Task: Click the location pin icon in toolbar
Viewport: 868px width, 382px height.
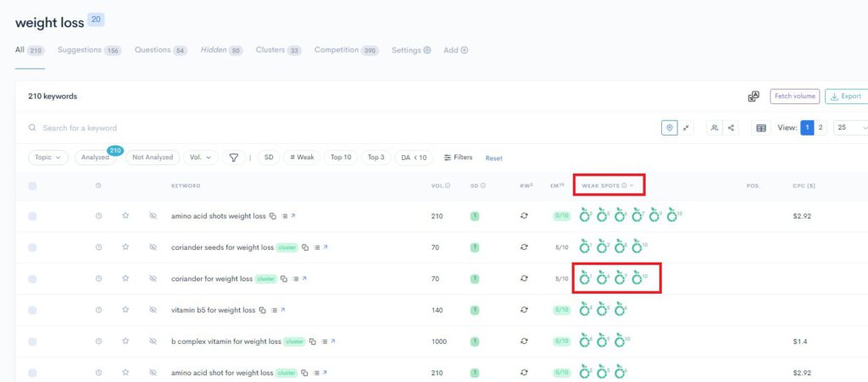Action: click(x=670, y=128)
